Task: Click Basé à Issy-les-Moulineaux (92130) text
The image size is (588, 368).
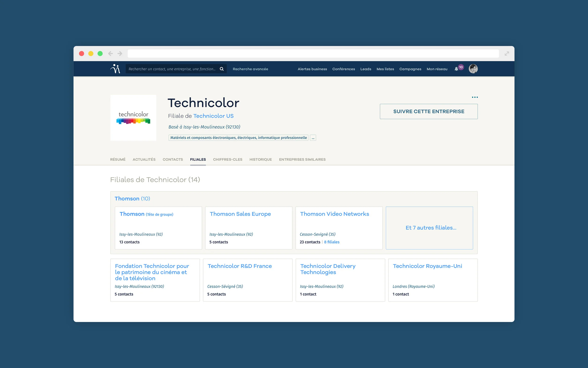Action: coord(204,127)
